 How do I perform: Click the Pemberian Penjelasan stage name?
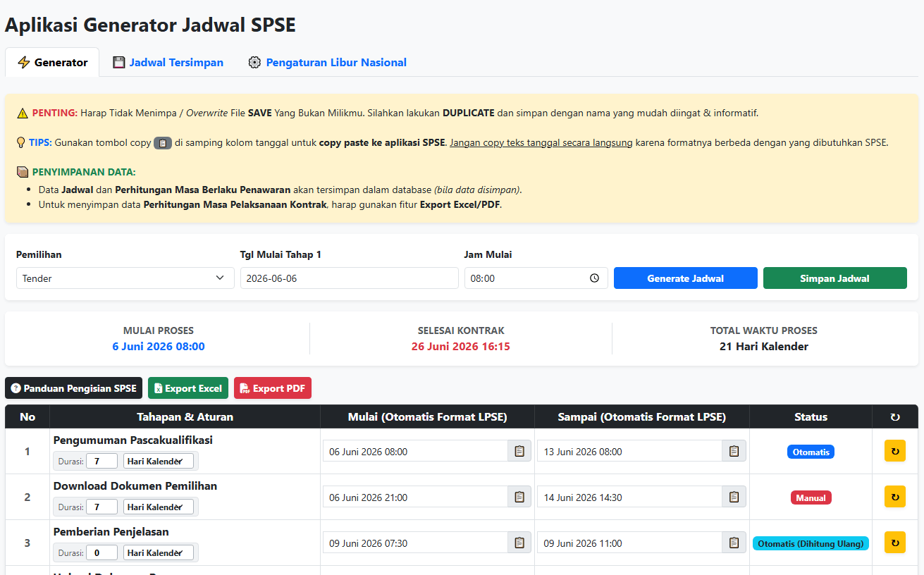pos(111,531)
